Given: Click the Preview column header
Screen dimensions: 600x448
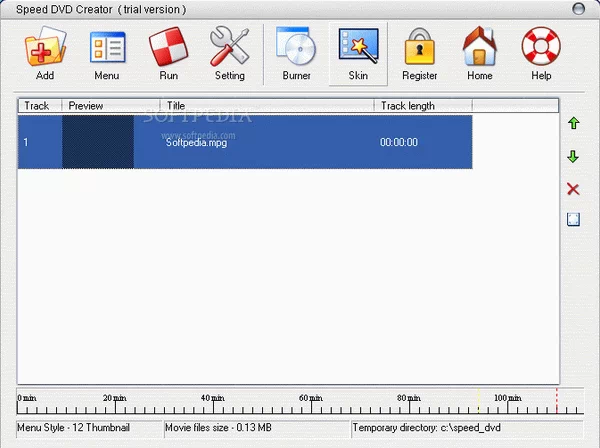Looking at the screenshot, I should 111,106.
